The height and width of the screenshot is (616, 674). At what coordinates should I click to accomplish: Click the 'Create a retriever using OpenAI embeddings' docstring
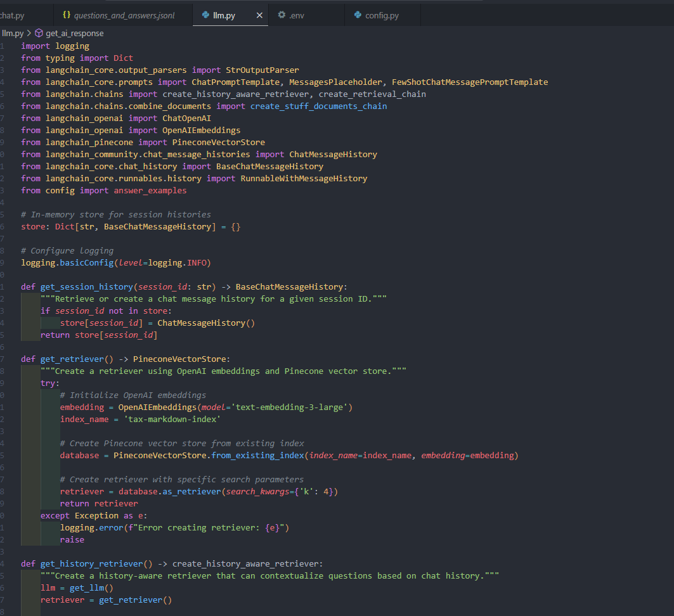pos(224,371)
